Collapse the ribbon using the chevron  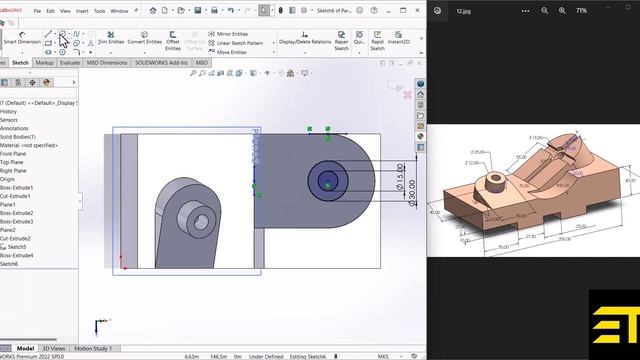click(421, 53)
